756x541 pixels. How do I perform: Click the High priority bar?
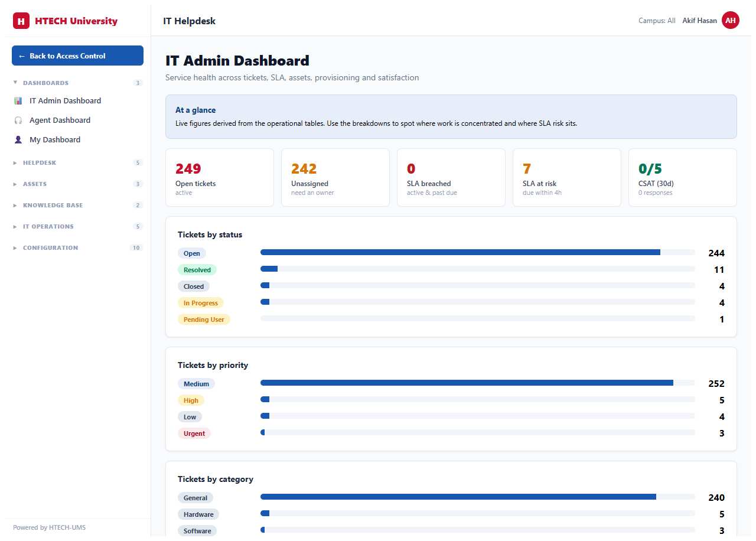(477, 399)
